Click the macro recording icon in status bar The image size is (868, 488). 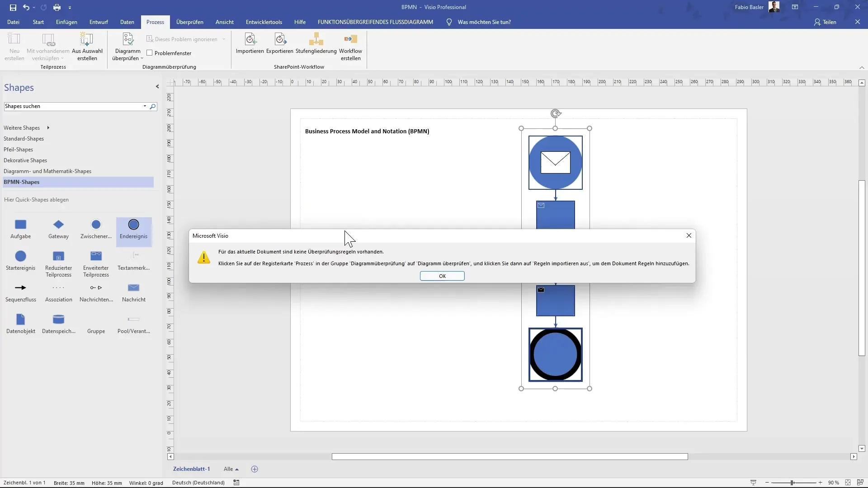[x=236, y=483]
